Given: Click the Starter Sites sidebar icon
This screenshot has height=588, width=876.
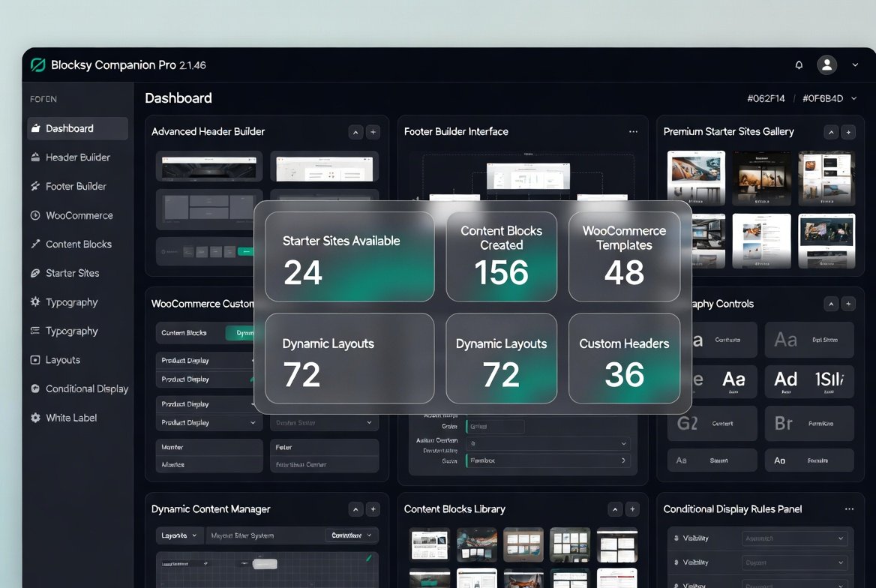Looking at the screenshot, I should [x=35, y=273].
